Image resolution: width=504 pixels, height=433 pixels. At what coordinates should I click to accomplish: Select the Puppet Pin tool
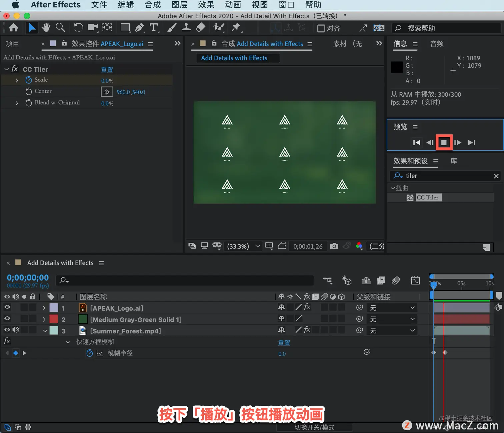[236, 28]
